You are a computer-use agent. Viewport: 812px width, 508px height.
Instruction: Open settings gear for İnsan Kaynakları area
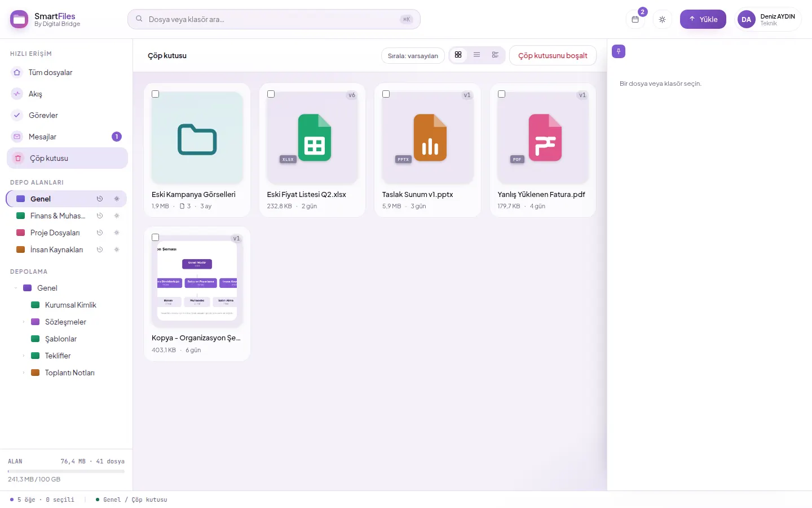coord(117,249)
